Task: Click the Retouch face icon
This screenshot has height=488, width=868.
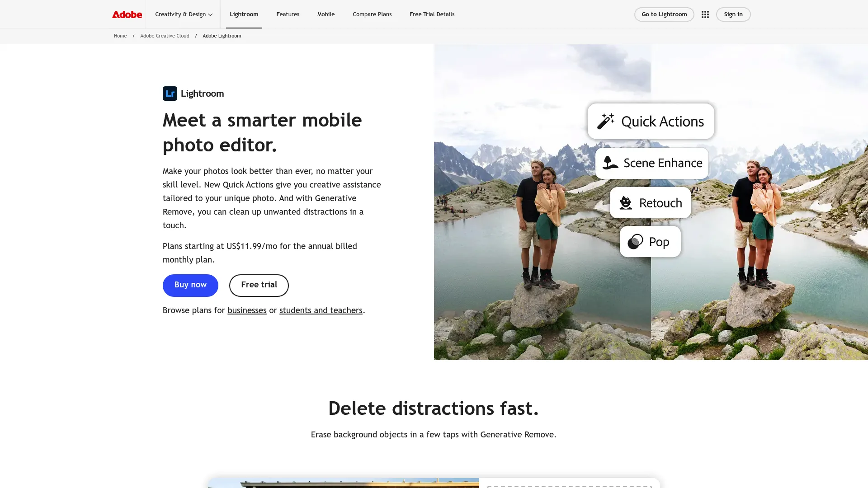Action: pyautogui.click(x=626, y=203)
